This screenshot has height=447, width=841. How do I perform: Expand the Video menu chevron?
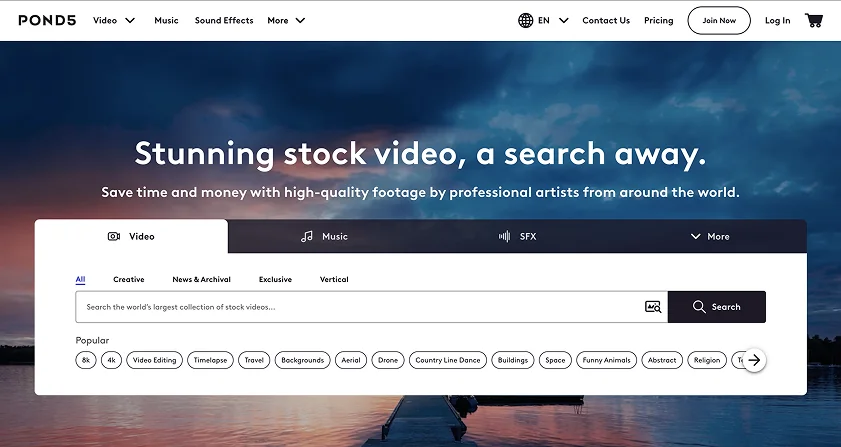[130, 20]
